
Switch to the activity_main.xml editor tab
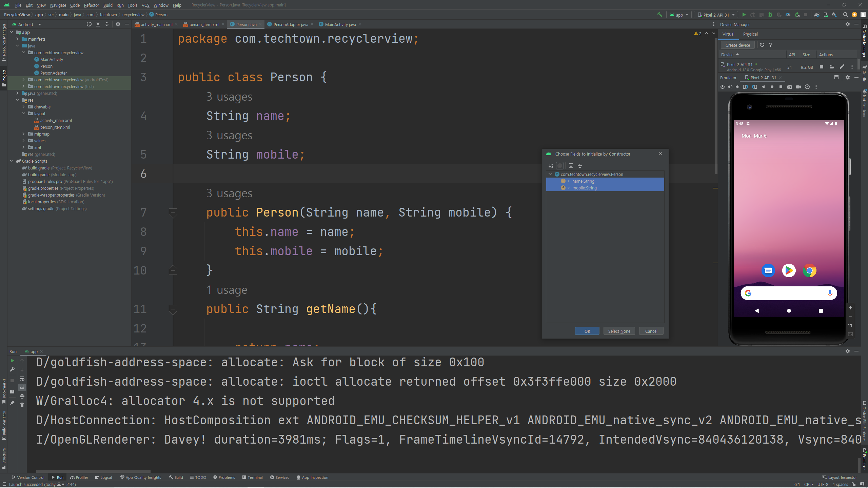pyautogui.click(x=156, y=24)
